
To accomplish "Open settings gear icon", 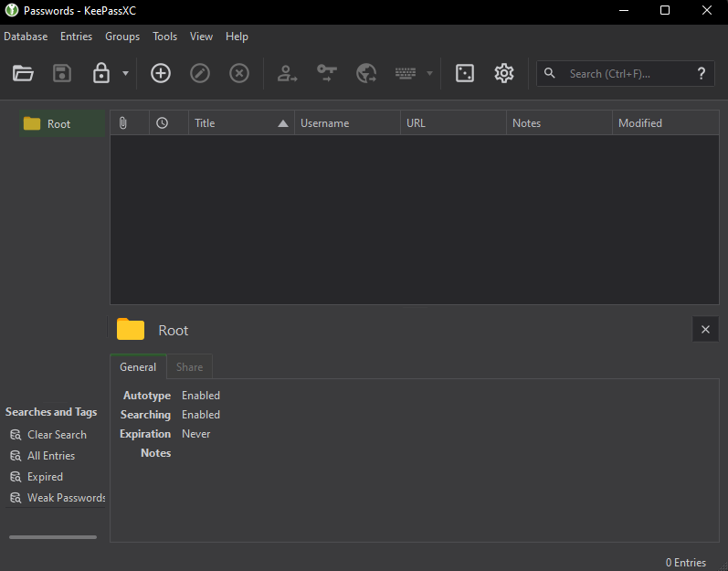I will click(503, 73).
